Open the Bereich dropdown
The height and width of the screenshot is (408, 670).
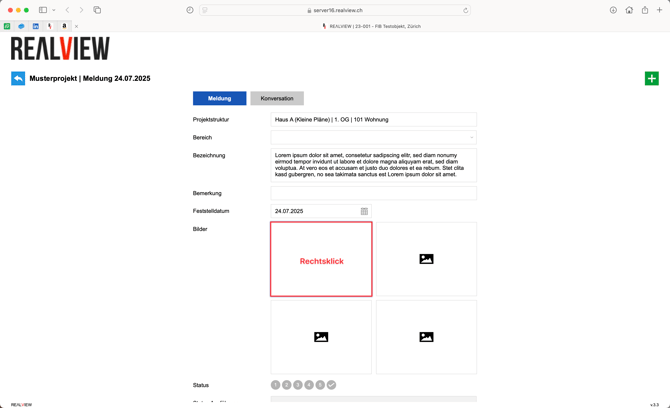[373, 138]
